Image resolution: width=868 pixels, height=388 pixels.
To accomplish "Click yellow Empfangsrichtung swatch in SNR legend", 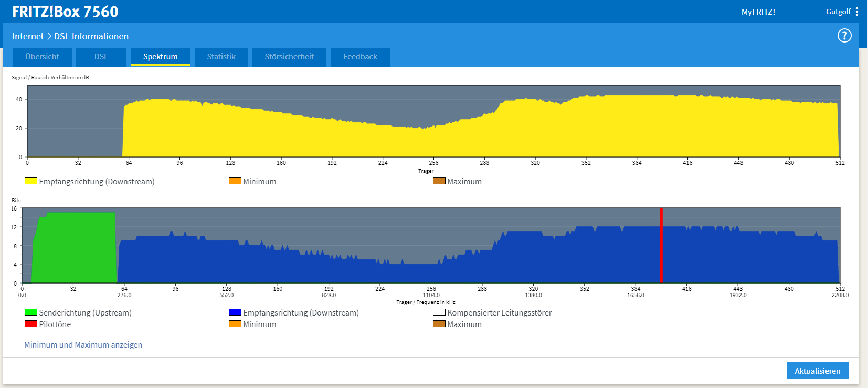I will (31, 181).
